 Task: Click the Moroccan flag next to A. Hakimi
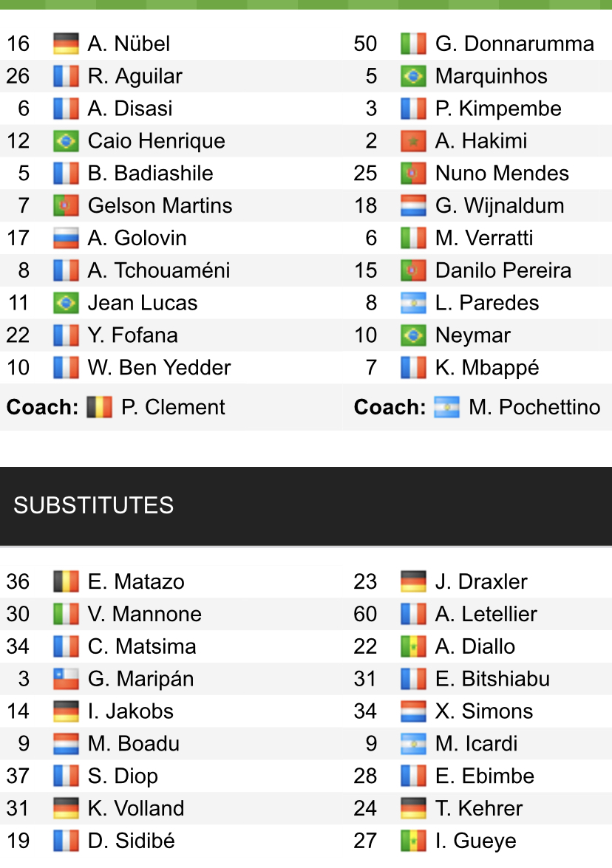point(413,141)
